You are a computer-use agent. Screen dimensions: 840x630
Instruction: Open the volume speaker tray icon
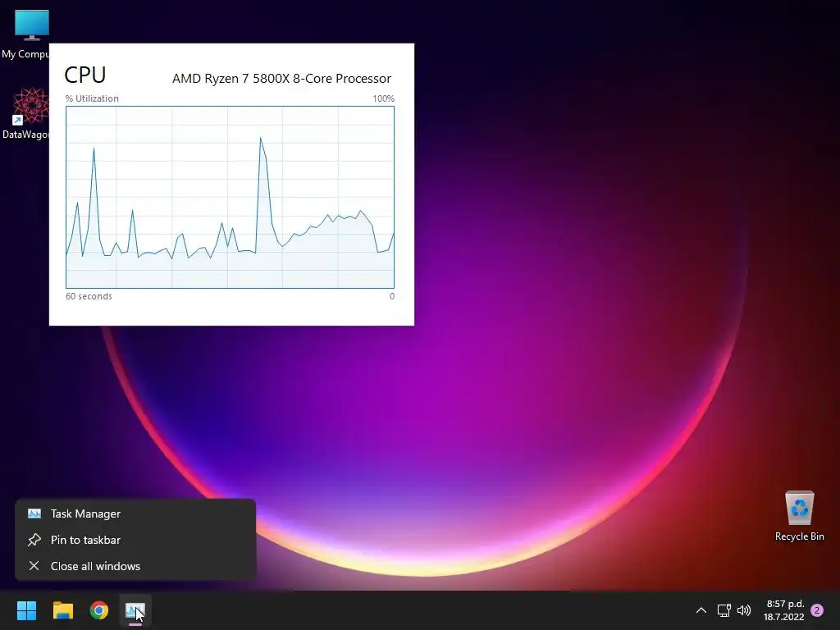coord(743,610)
